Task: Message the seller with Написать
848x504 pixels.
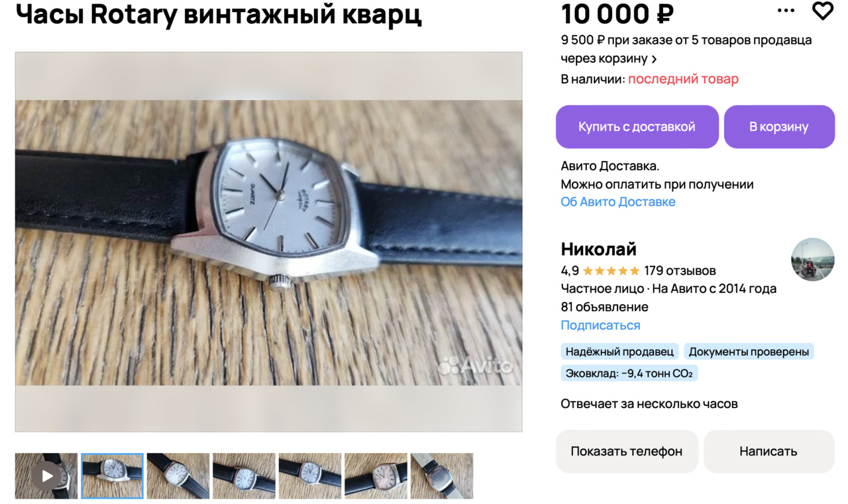Action: (768, 451)
